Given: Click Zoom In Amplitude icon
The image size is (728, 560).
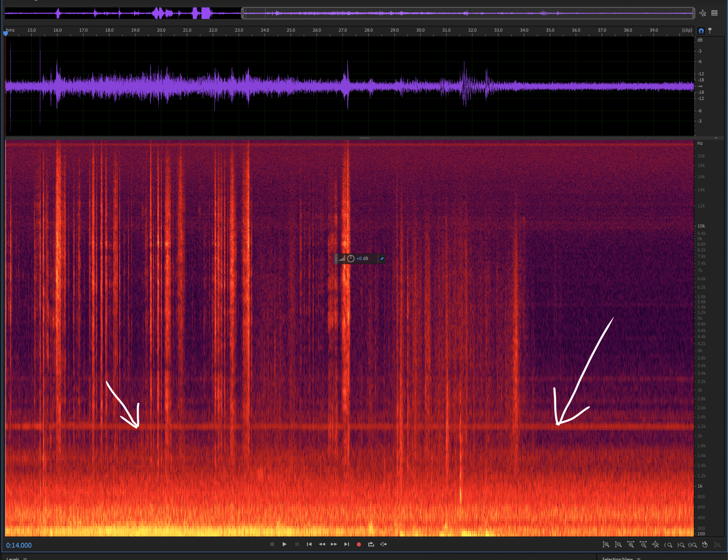Looking at the screenshot, I should (606, 545).
